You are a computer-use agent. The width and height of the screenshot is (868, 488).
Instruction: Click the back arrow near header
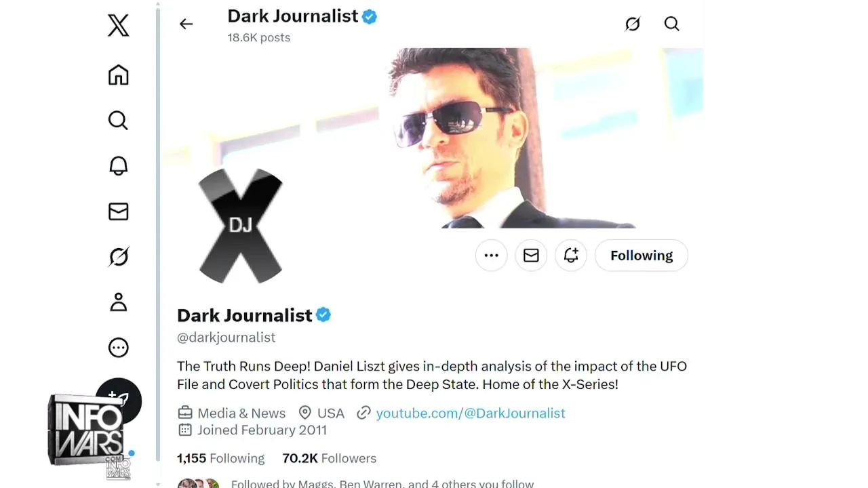186,24
